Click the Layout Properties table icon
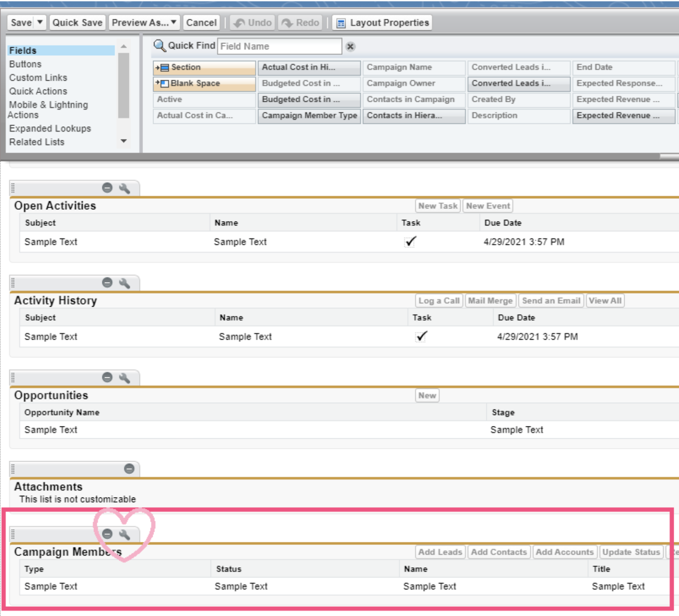 (341, 23)
